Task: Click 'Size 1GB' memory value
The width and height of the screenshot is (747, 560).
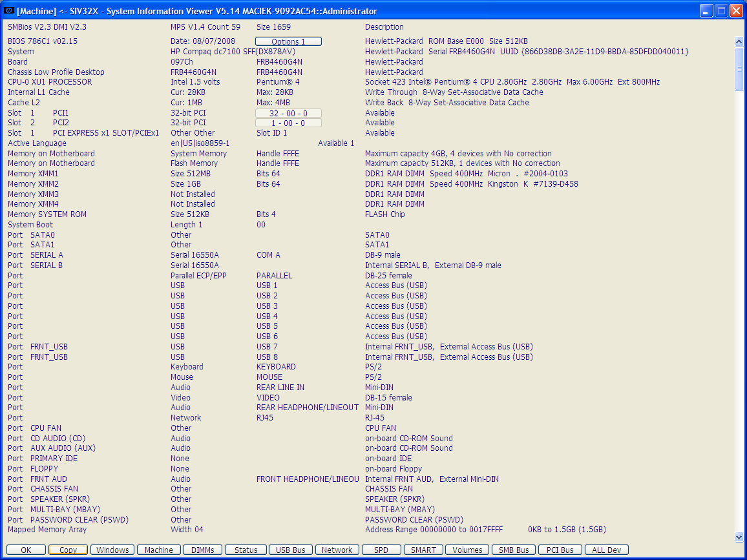Action: coord(186,184)
